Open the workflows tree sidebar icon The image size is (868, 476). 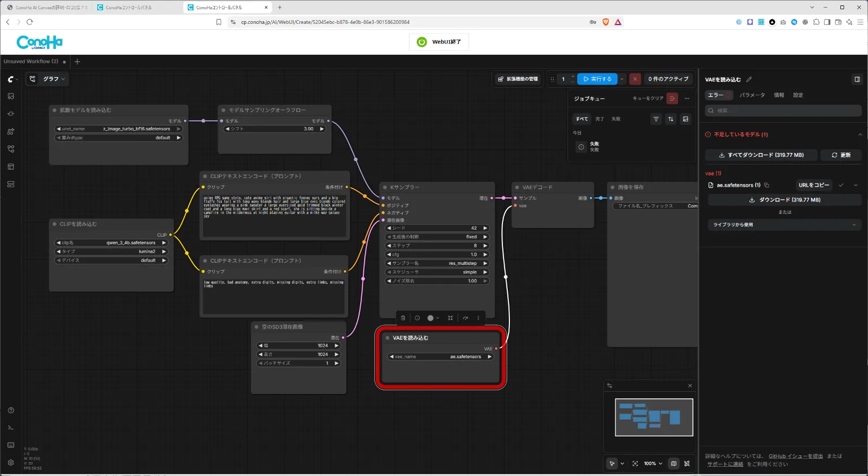point(11,149)
